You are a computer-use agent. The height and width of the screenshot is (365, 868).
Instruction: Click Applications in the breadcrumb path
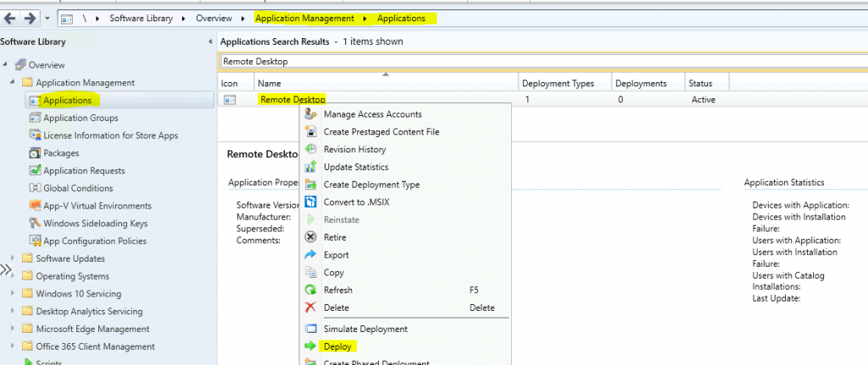[401, 19]
